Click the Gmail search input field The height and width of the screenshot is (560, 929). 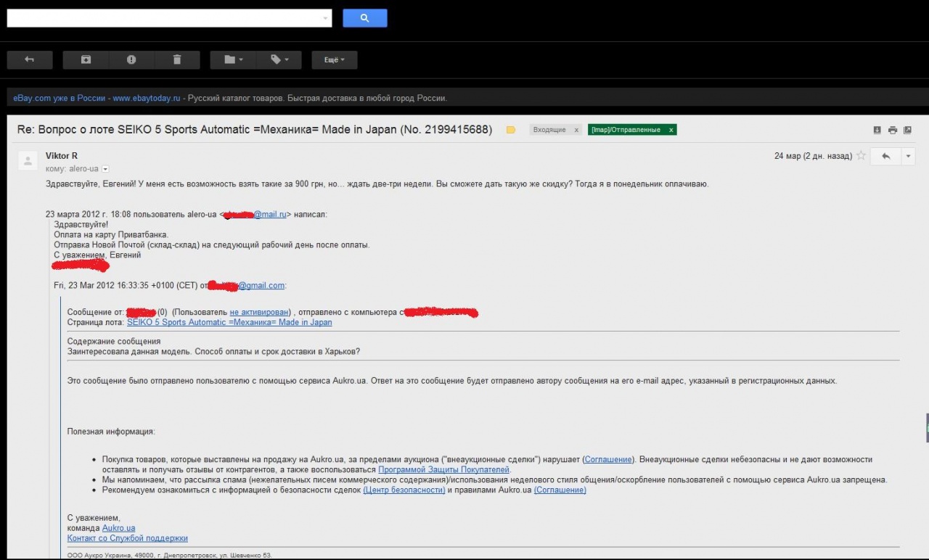point(163,18)
